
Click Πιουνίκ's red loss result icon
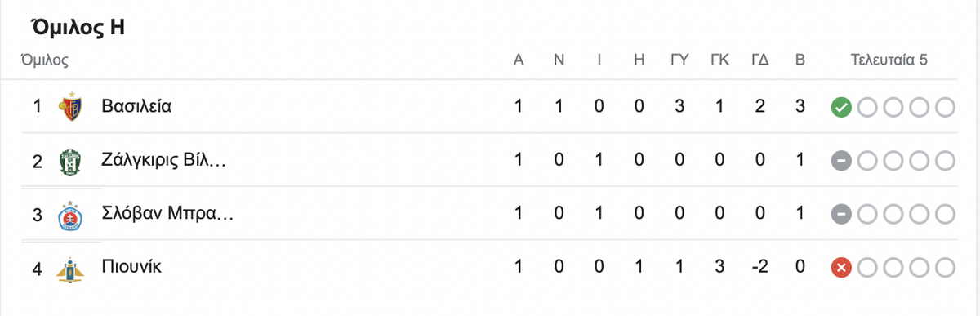coord(841,268)
